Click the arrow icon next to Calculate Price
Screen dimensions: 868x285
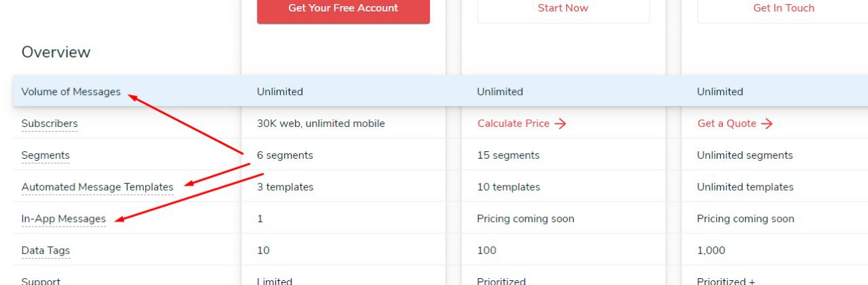coord(560,123)
